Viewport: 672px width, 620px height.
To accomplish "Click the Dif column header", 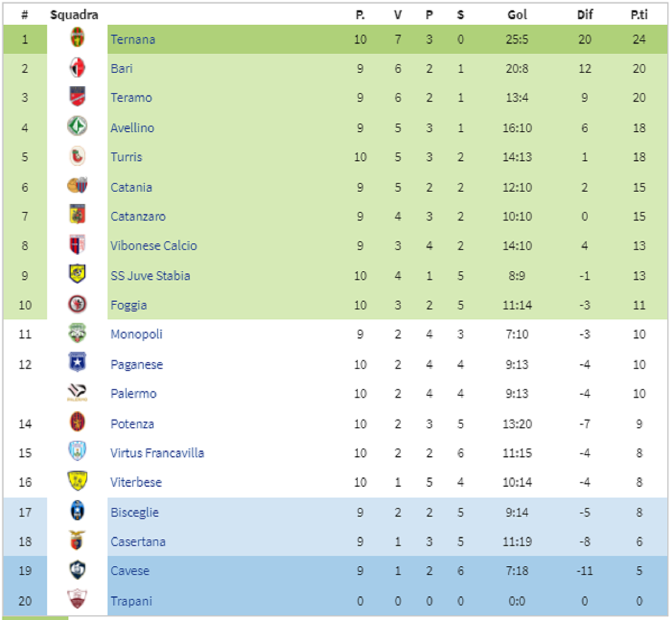I will coord(585,15).
